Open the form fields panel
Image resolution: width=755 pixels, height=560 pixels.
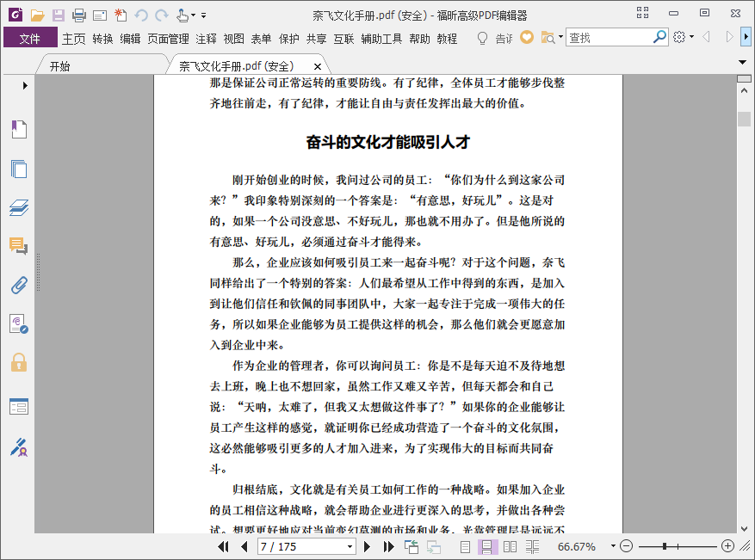pos(19,407)
